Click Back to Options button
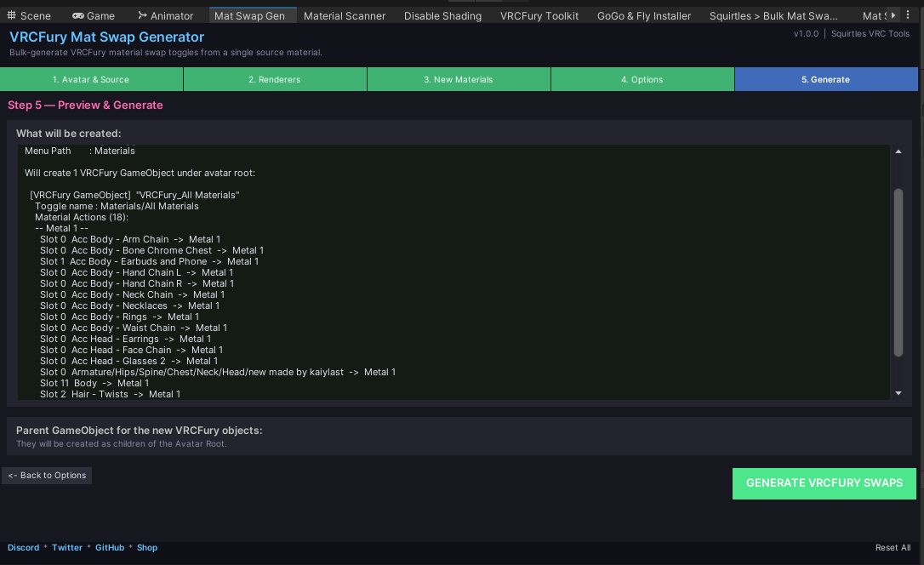This screenshot has width=924, height=565. 47,476
